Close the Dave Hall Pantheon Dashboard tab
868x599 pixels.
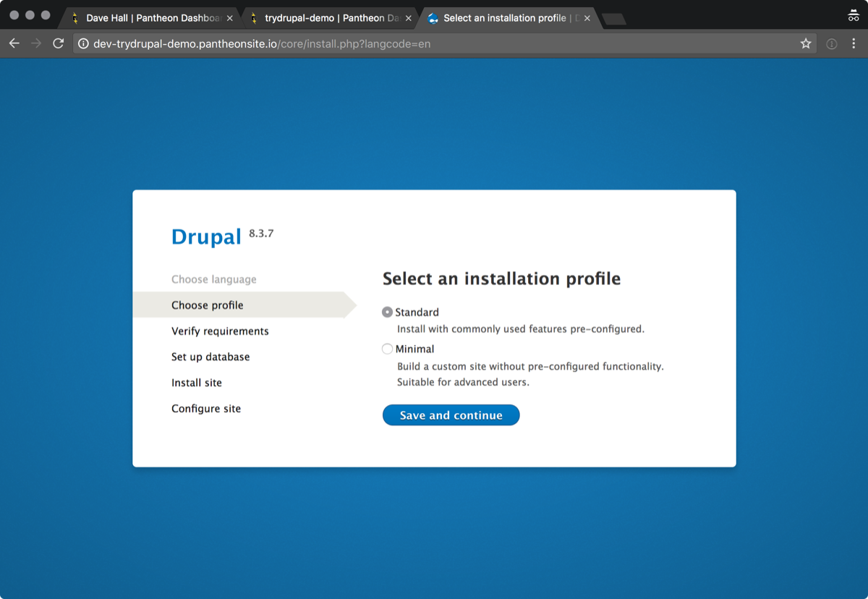pyautogui.click(x=230, y=18)
